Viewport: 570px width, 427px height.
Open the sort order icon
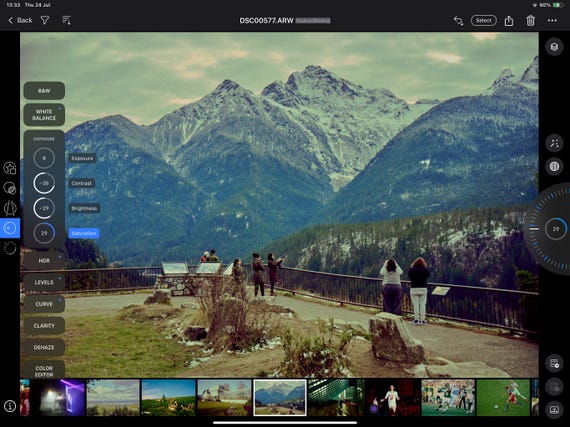(x=66, y=20)
